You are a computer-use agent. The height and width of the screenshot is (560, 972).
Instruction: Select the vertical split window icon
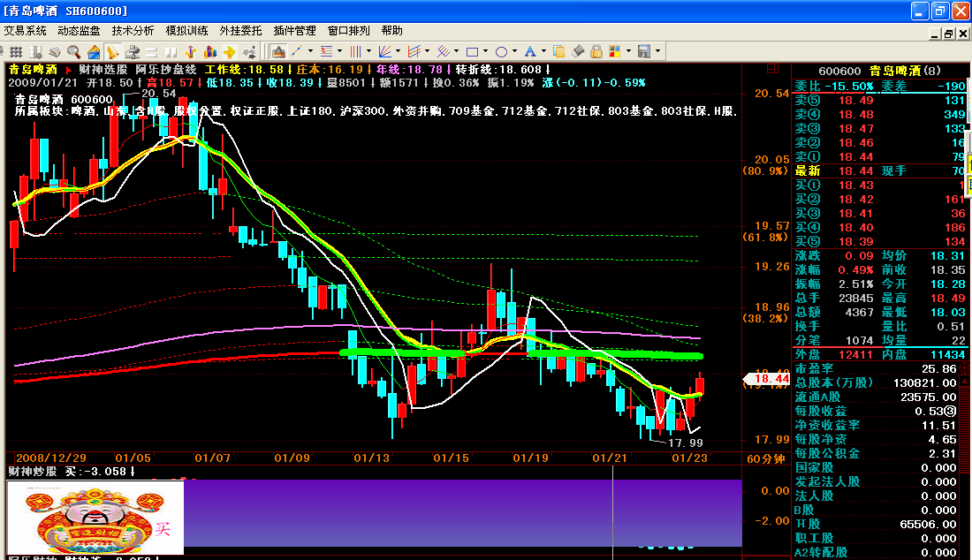click(171, 51)
